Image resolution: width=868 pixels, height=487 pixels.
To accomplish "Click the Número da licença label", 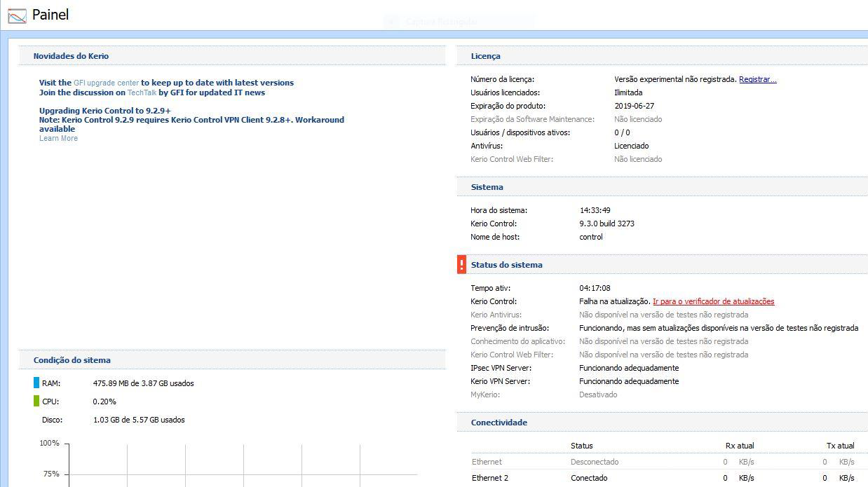I will click(503, 79).
